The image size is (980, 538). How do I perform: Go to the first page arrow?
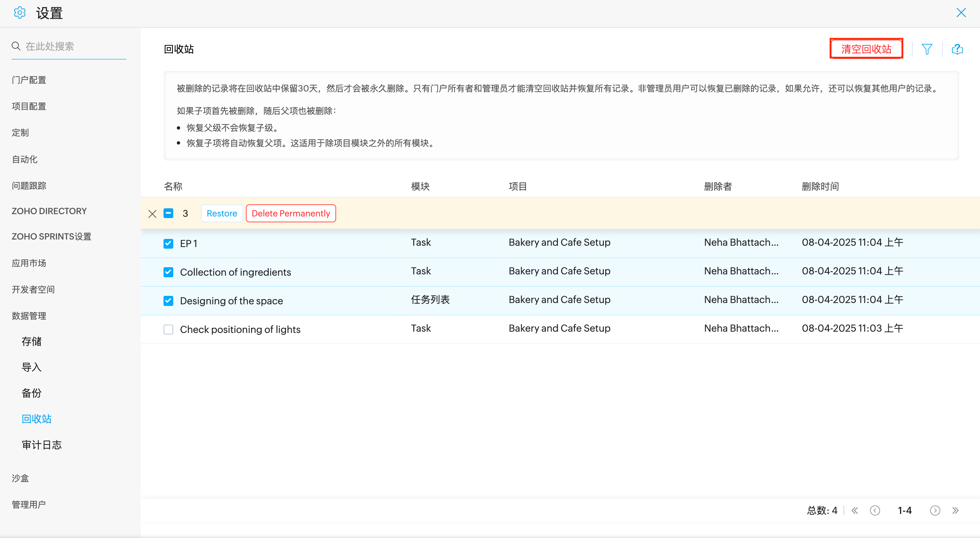tap(855, 510)
